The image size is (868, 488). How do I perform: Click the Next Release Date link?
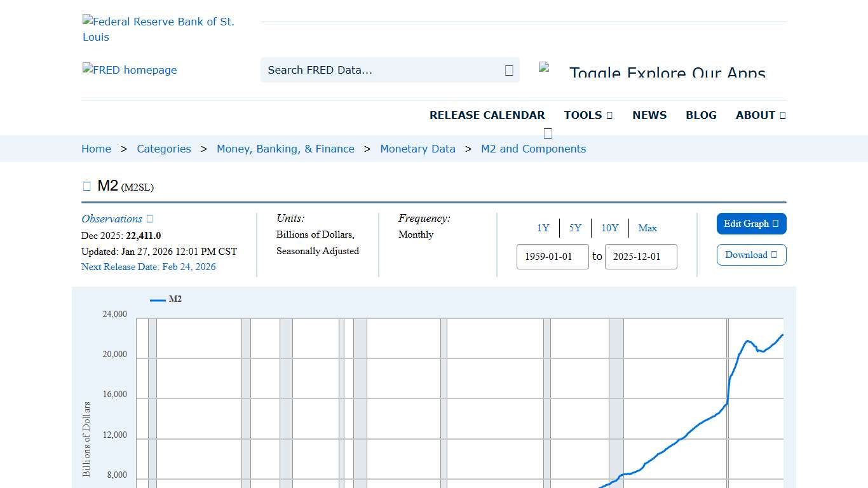click(149, 267)
